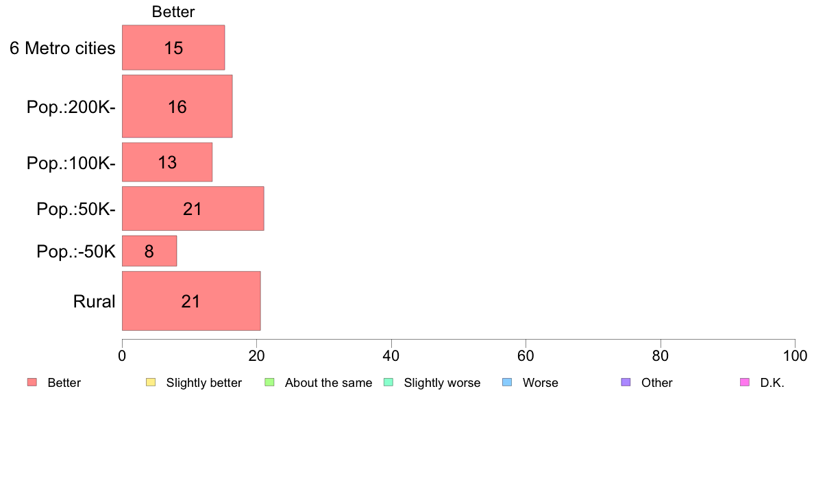This screenshot has height=504, width=814.
Task: Select the Pop.:-50K bar showing 8
Action: (x=149, y=251)
